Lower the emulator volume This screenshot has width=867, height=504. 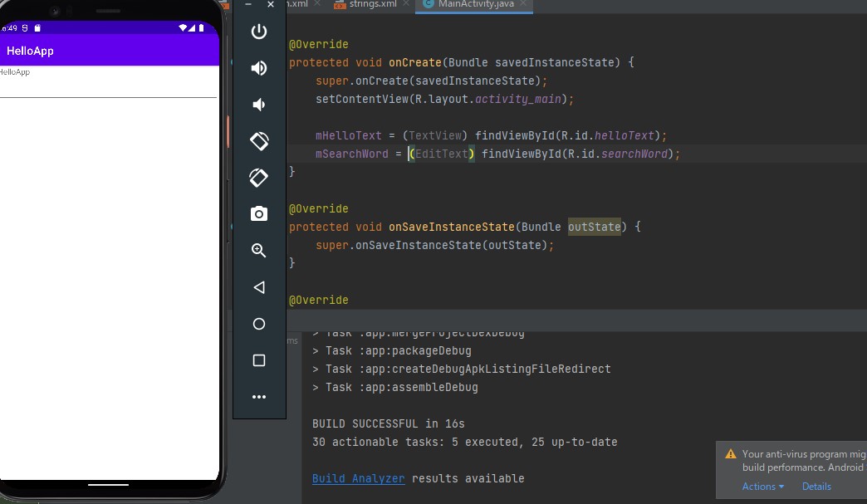coord(259,105)
